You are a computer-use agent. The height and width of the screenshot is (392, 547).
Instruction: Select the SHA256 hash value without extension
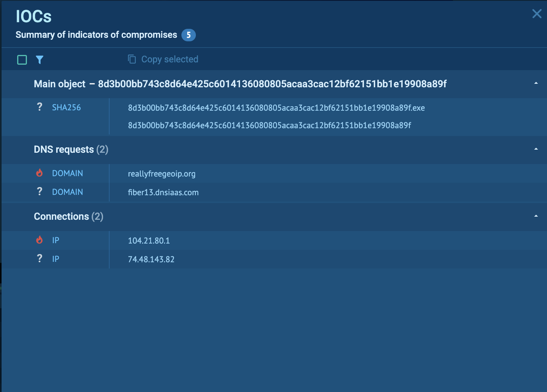[x=270, y=125]
